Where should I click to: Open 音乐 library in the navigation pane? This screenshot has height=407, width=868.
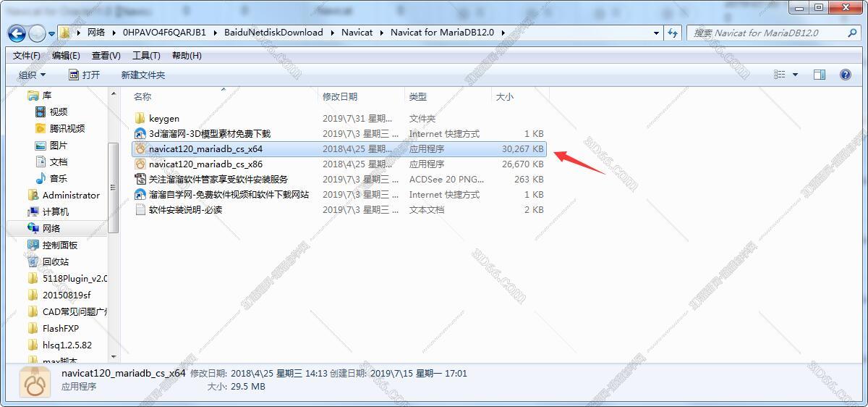pyautogui.click(x=59, y=178)
